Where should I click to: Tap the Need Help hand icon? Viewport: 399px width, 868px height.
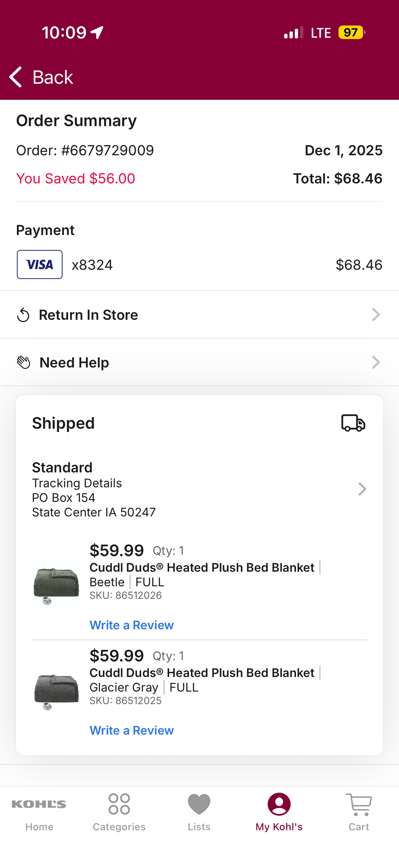point(23,362)
